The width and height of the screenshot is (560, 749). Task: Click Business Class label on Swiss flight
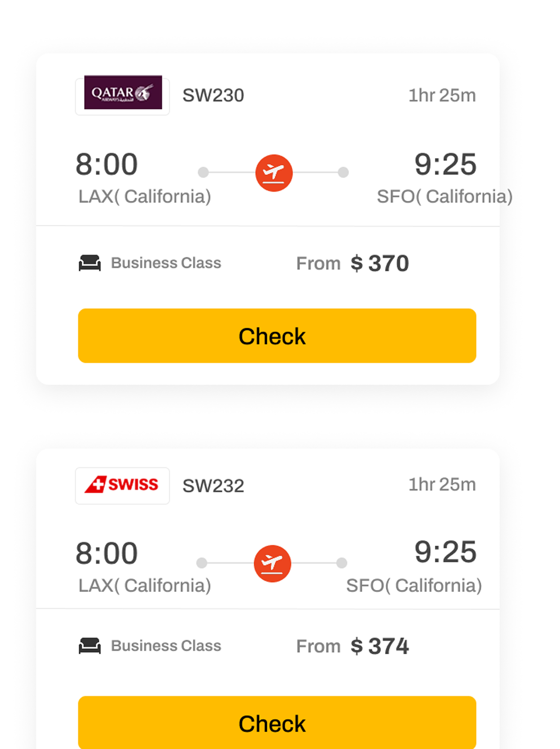(x=166, y=646)
